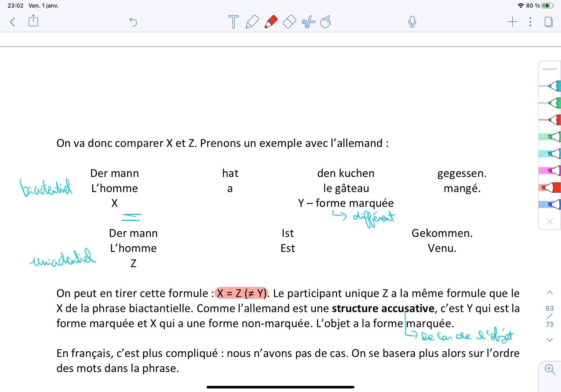Screen dimensions: 561x392
Task: Tap the sentence starting 'En français, c'est plus compliqué'
Action: coord(288,360)
